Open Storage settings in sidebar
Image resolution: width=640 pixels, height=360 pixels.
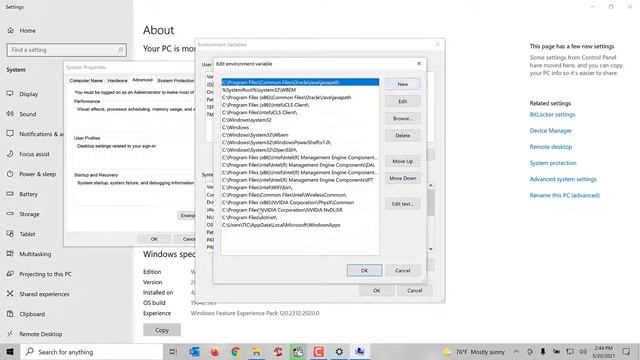coord(29,214)
